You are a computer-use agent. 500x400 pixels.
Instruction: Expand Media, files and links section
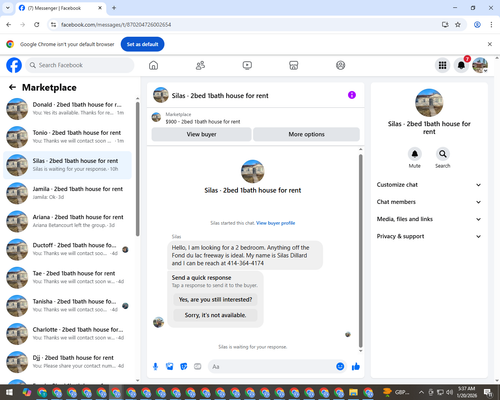pyautogui.click(x=429, y=219)
